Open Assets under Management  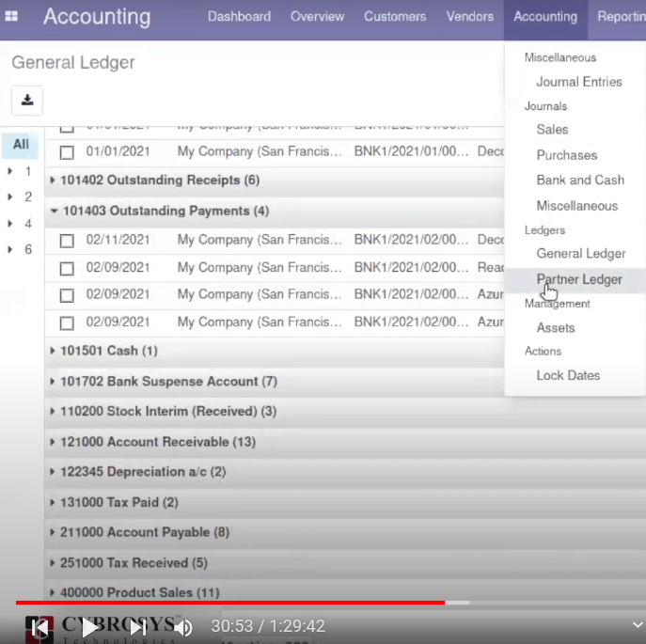click(x=556, y=327)
